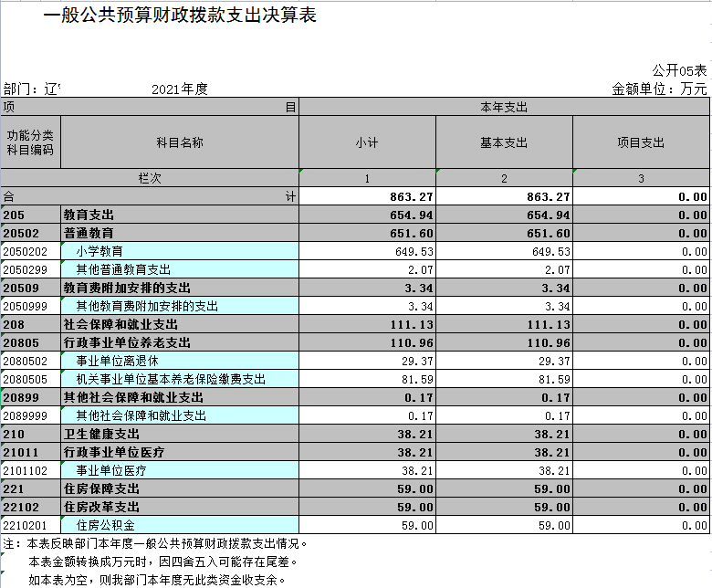Select the 行政事业单位养老支出 cell

[179, 342]
